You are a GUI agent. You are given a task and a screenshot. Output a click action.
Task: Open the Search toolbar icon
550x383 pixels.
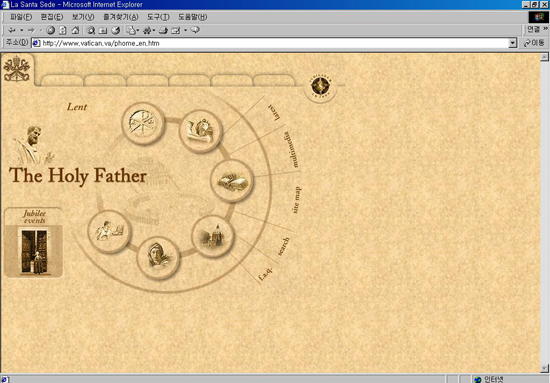(x=91, y=31)
